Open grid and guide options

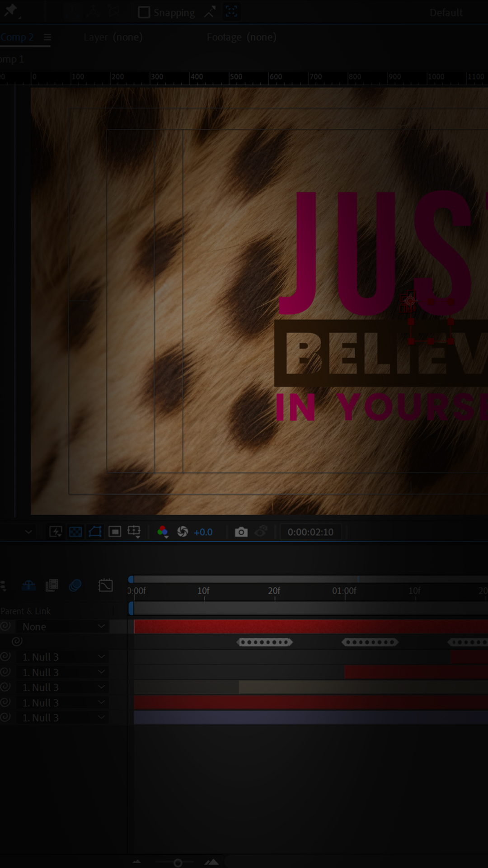point(134,532)
